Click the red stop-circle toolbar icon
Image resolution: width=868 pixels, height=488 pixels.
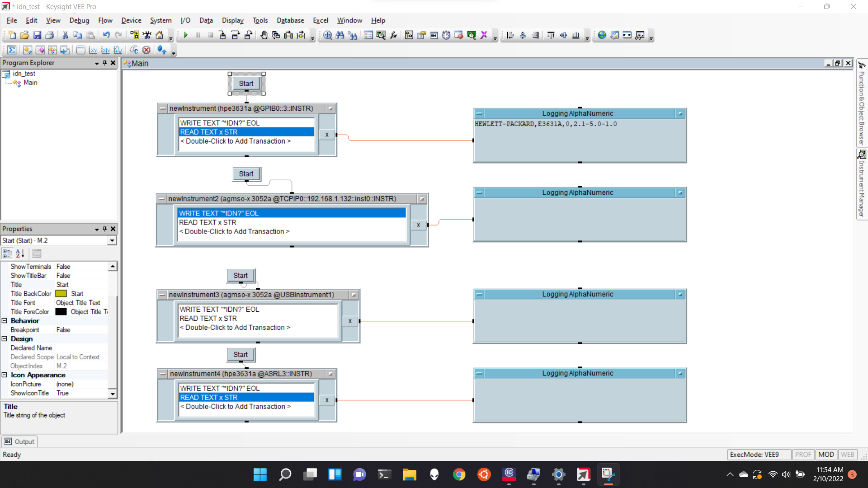tap(146, 50)
